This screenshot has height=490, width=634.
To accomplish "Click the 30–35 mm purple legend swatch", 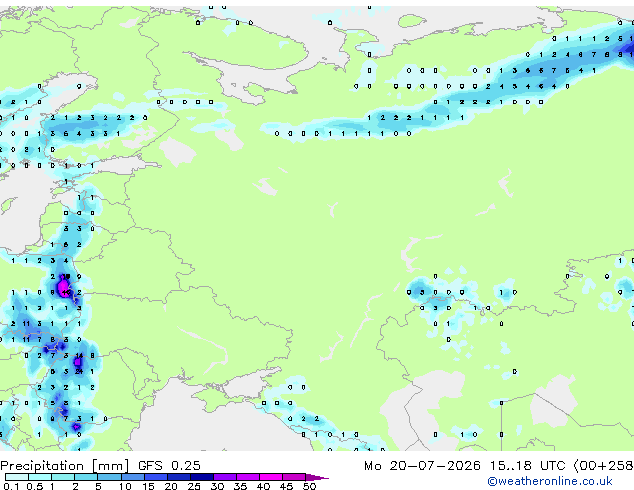I will [x=224, y=477].
